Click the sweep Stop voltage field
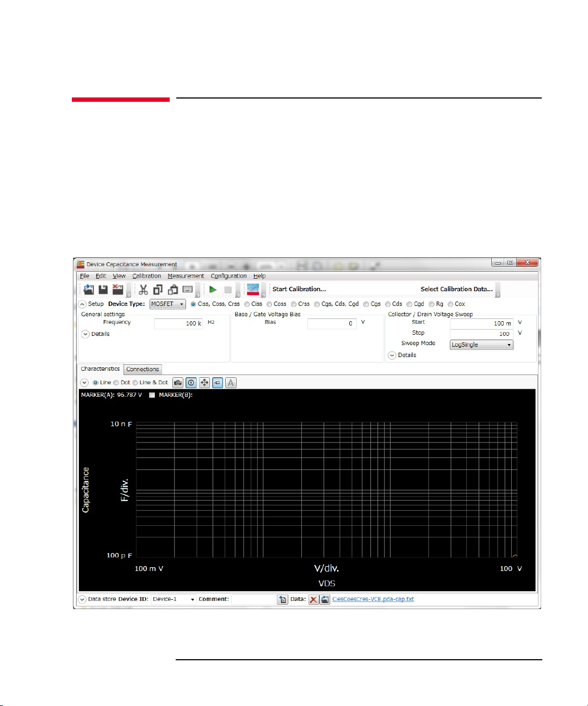The image size is (588, 706). point(481,334)
